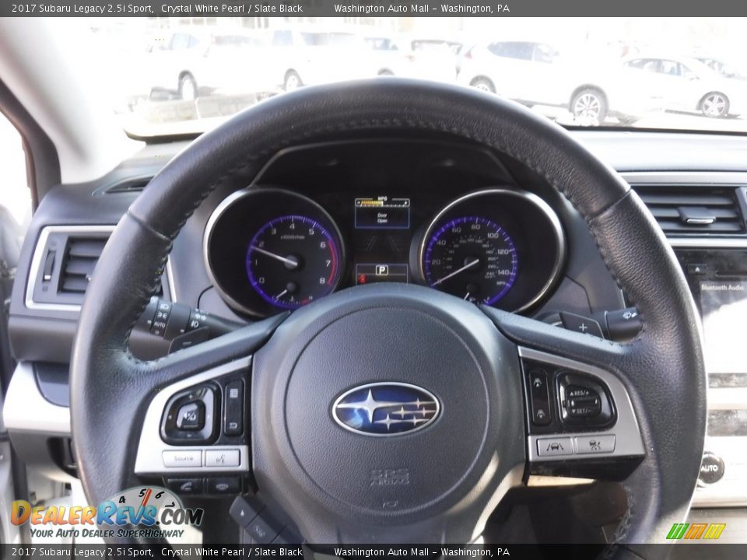This screenshot has width=747, height=560.
Task: Tap the hang-up button on the left spoke
Action: 223,485
